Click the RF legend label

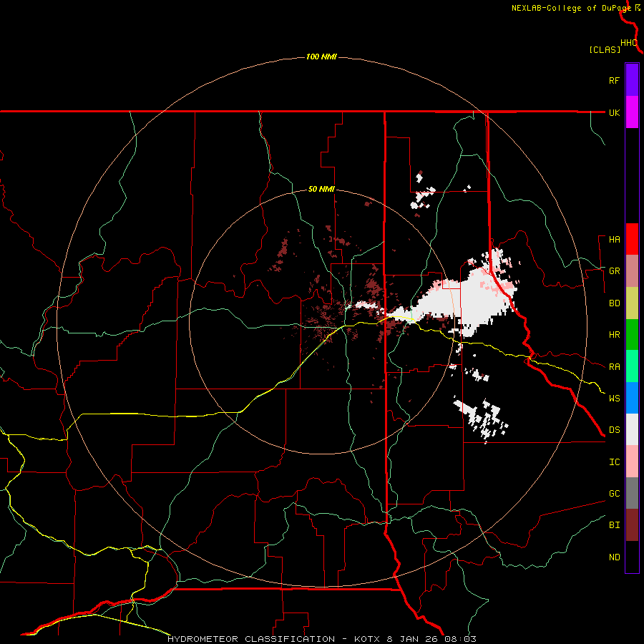614,80
